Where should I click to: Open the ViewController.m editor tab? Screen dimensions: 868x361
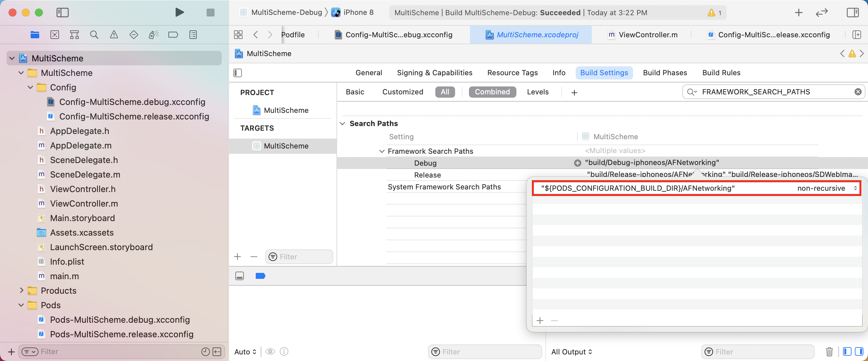click(647, 35)
